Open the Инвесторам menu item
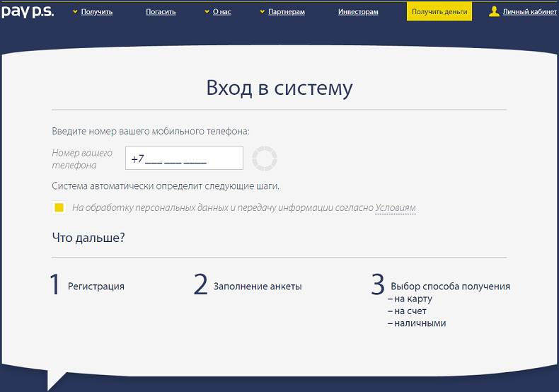 click(x=358, y=12)
